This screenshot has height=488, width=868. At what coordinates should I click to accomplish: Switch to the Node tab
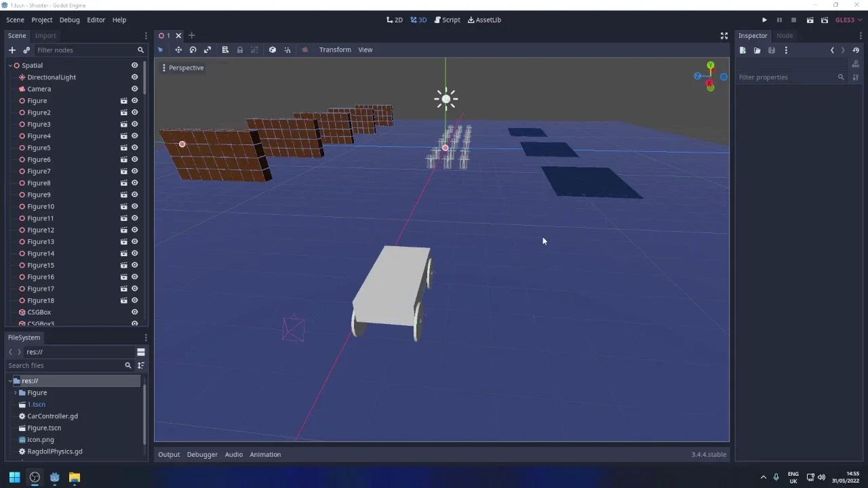tap(785, 36)
